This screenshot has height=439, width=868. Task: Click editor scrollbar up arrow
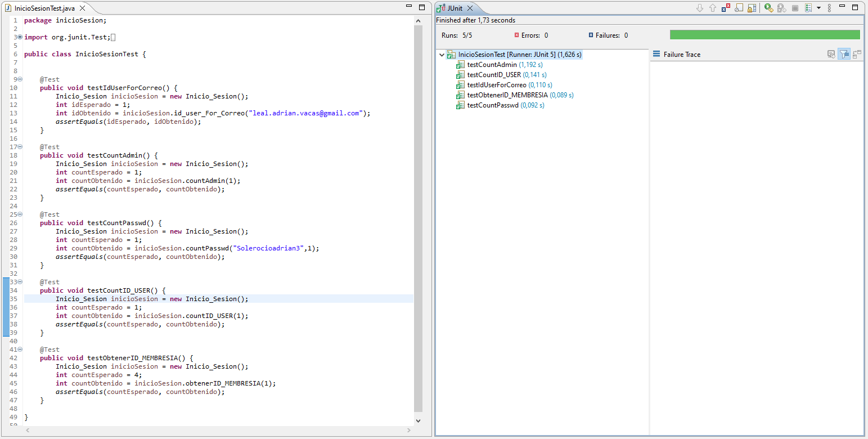coord(418,20)
